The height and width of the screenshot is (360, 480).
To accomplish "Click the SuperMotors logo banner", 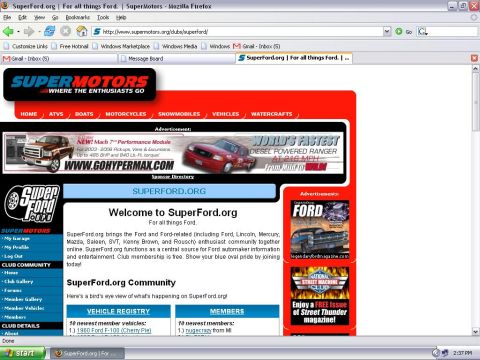I will coord(80,85).
